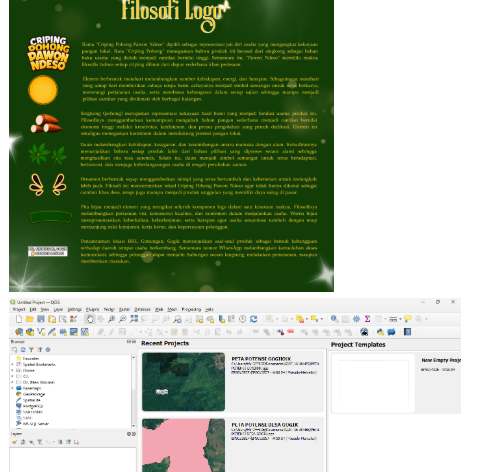This screenshot has height=472, width=495.
Task: Open a project with the yellow folder icon
Action: [x=30, y=319]
